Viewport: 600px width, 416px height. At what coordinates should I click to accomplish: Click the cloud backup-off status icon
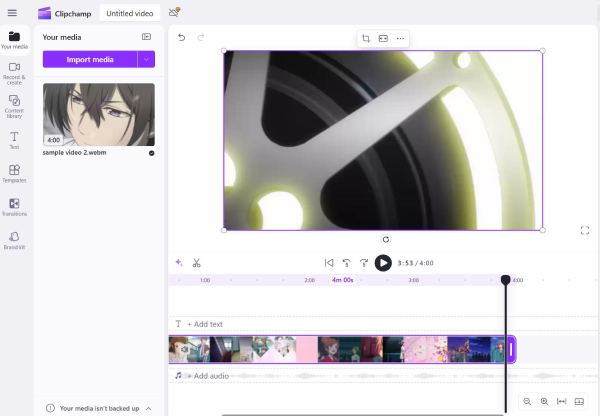[174, 12]
